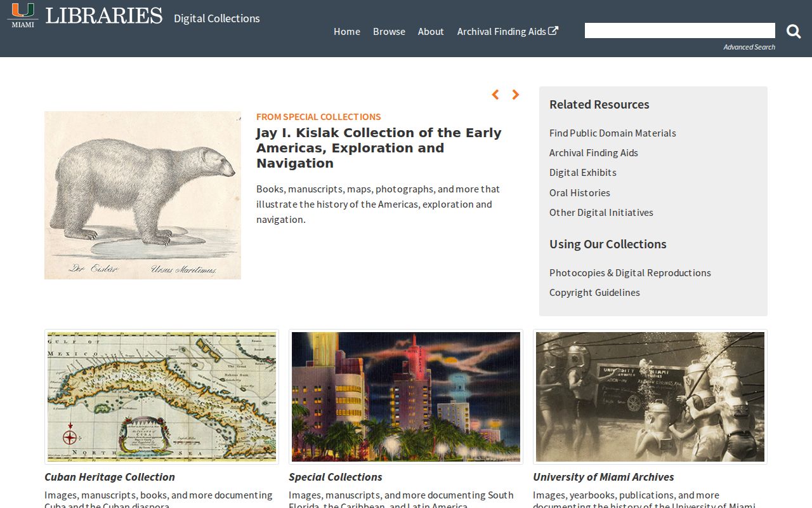Show the previous featured collection slide
This screenshot has height=508, width=812.
tap(495, 95)
